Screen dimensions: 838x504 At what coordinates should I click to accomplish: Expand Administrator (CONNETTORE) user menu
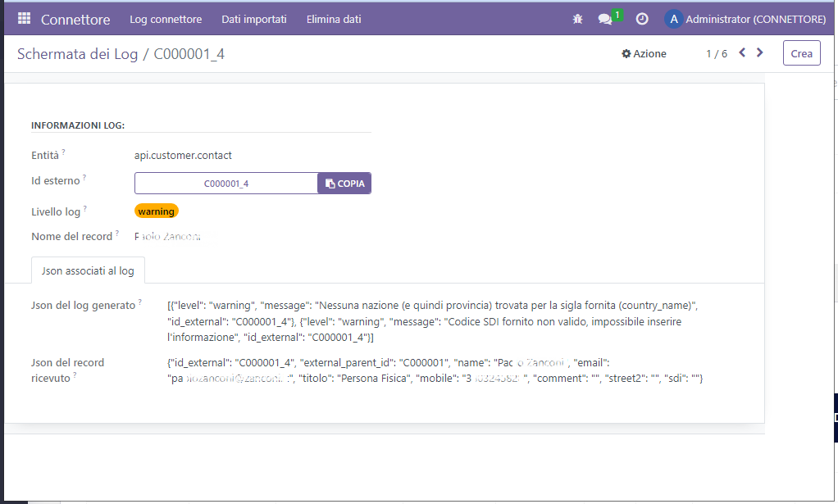pyautogui.click(x=755, y=19)
